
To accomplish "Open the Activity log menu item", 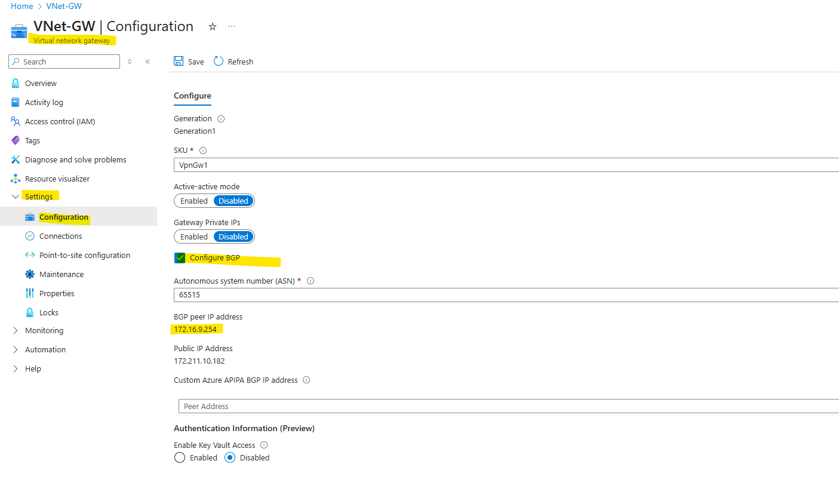I will [x=44, y=102].
